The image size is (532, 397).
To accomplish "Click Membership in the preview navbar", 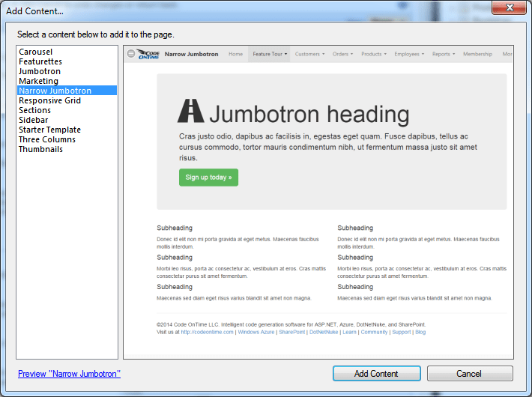I will coord(477,54).
